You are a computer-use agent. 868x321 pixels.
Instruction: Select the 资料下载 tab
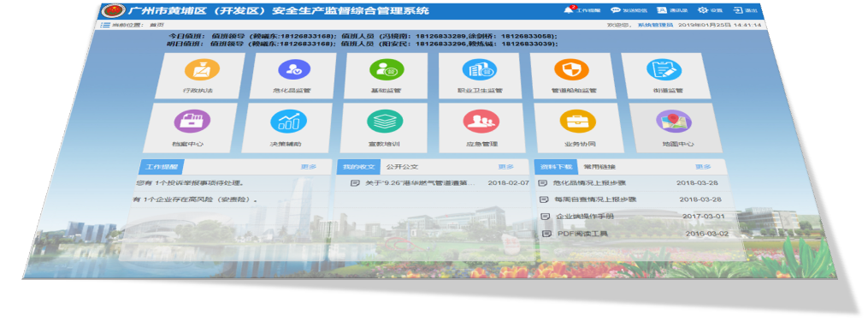click(556, 166)
